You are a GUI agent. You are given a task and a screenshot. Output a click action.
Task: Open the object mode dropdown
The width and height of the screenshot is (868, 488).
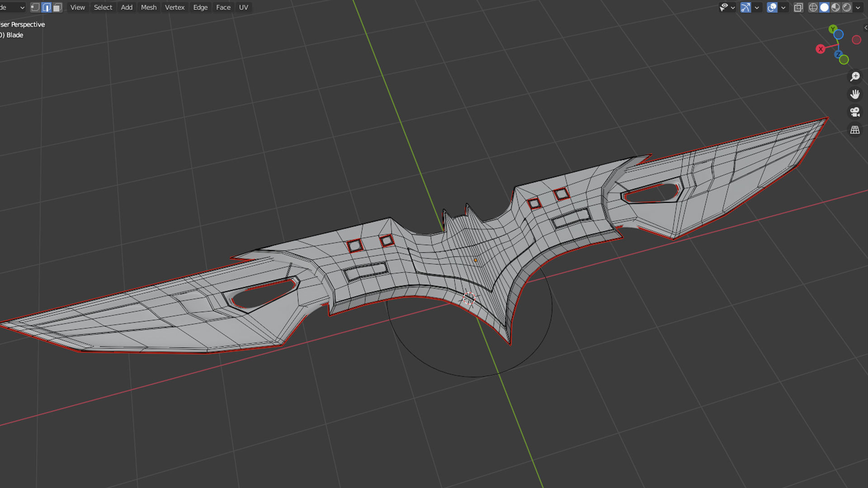click(13, 7)
